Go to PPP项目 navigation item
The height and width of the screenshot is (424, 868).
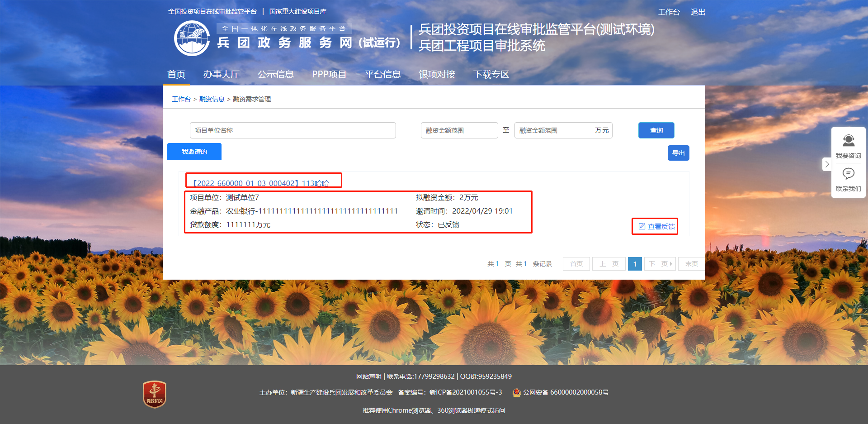click(329, 74)
